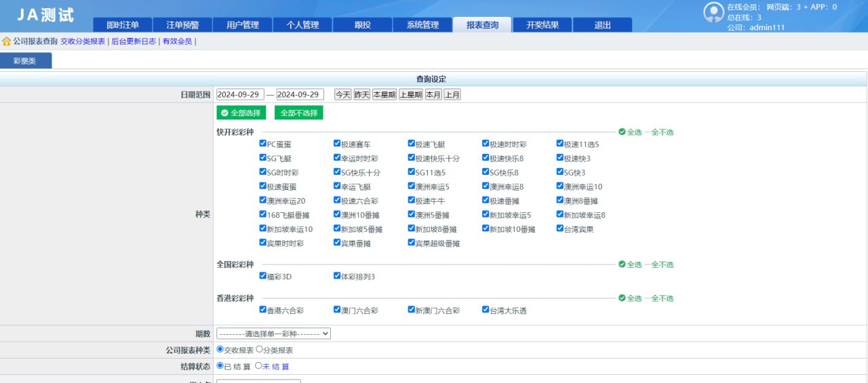868x383 pixels.
Task: Click 全不选 for 全国彩种 section
Action: (661, 264)
